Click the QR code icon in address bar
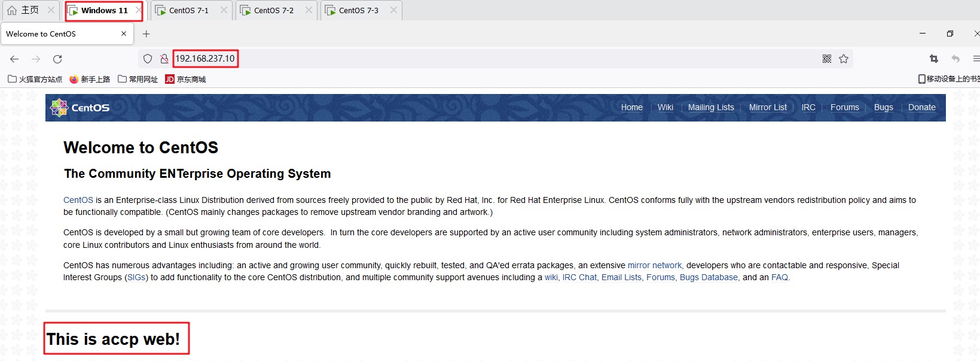The height and width of the screenshot is (361, 980). pos(827,59)
